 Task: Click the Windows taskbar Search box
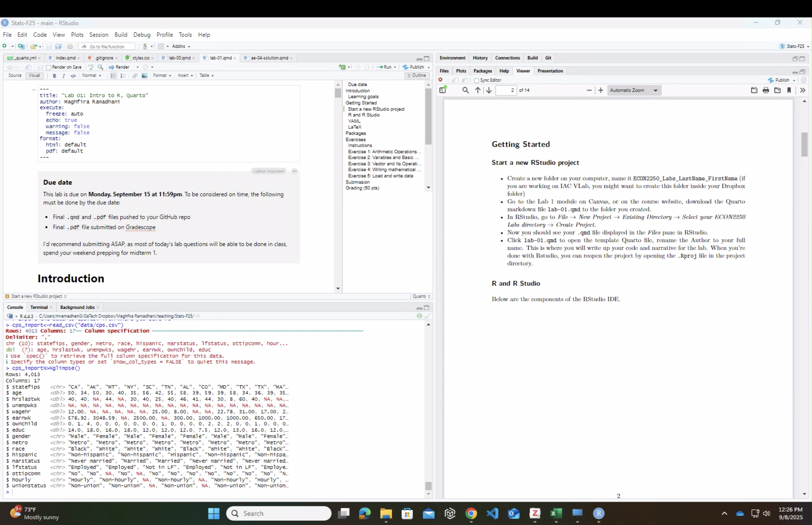pos(278,513)
